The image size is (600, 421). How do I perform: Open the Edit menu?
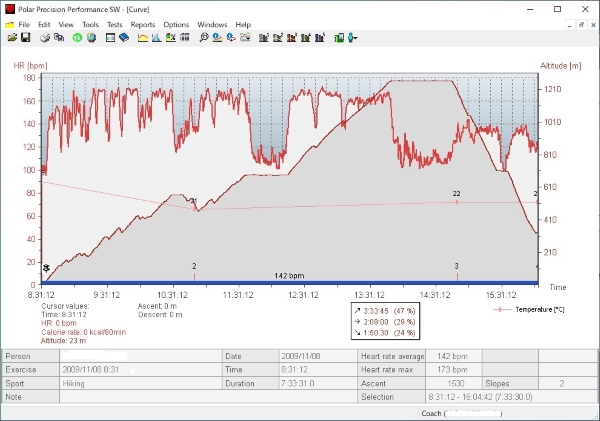44,25
